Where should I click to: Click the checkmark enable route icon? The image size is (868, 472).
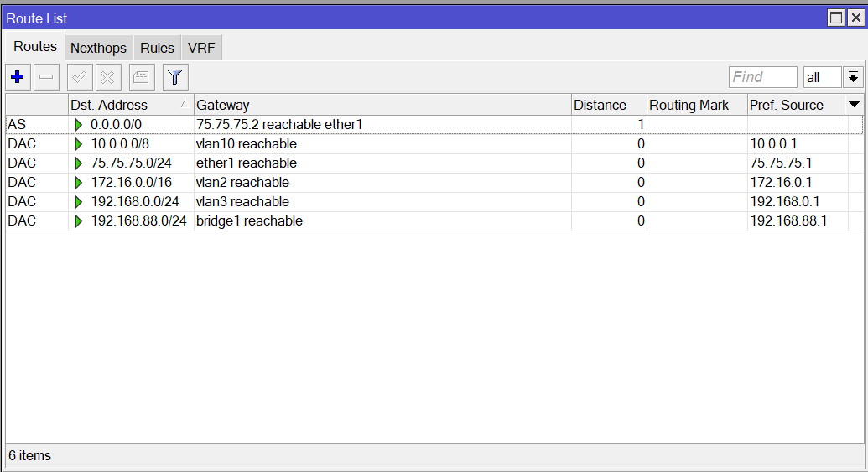point(80,77)
